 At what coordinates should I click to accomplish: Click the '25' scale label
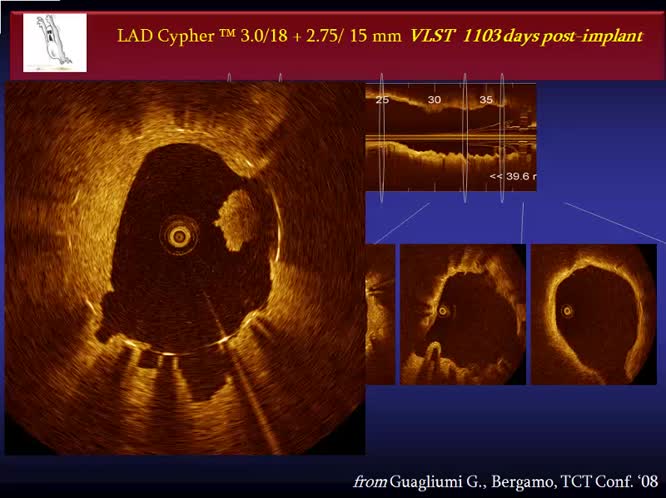point(382,100)
